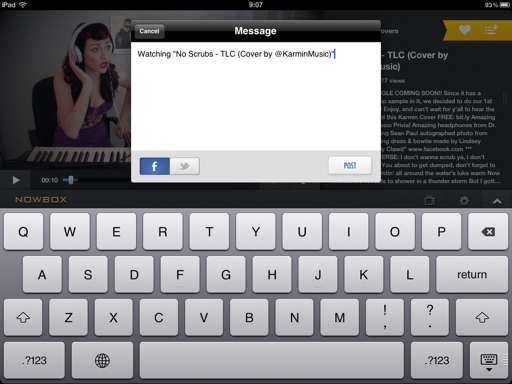Tap the battery indicator in status bar

[504, 5]
